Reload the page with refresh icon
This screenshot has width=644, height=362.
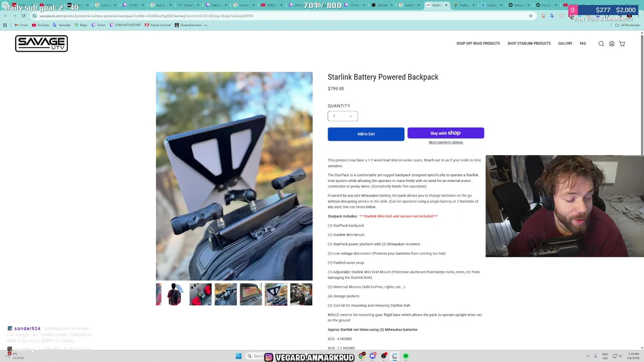tap(23, 16)
